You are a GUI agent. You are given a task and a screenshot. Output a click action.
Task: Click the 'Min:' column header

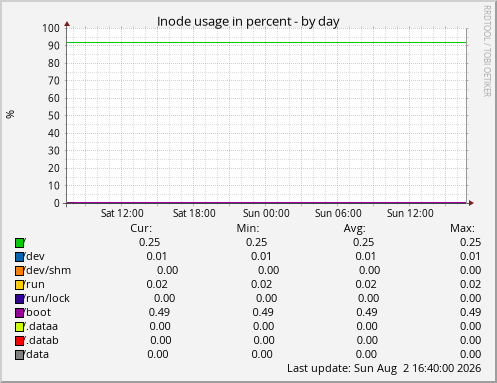tap(248, 228)
